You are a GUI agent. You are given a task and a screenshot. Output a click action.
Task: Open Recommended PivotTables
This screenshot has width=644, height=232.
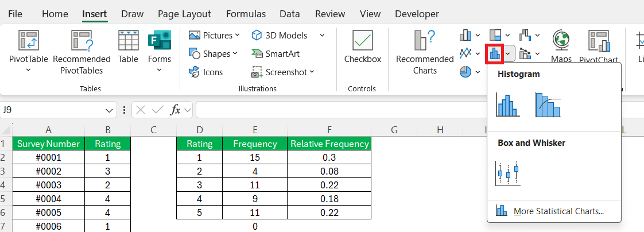(82, 52)
